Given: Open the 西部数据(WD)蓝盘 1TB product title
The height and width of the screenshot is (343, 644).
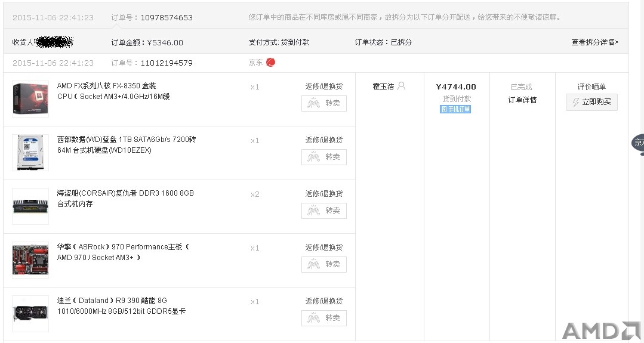Looking at the screenshot, I should (x=127, y=145).
